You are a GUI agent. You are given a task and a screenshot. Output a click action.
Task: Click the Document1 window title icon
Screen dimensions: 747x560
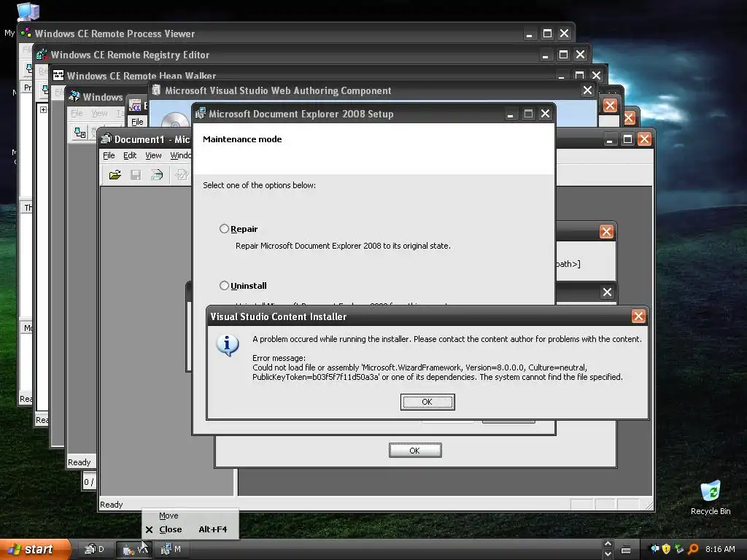click(107, 139)
